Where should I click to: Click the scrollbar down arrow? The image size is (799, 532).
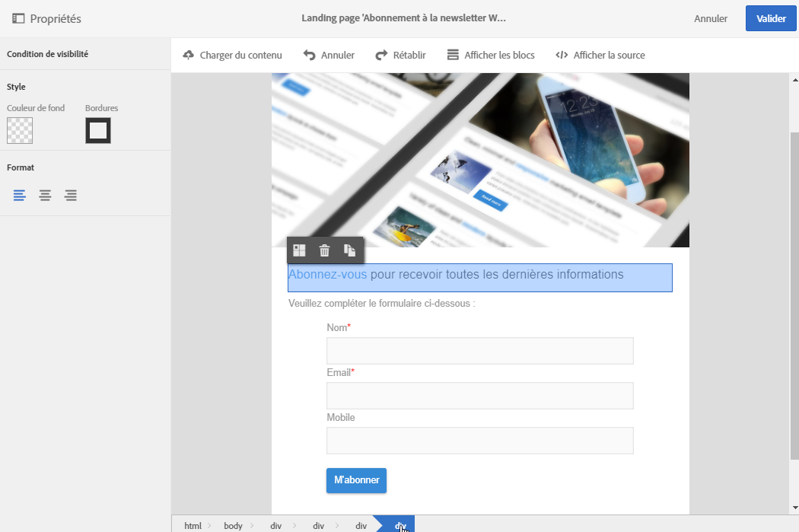coord(794,508)
